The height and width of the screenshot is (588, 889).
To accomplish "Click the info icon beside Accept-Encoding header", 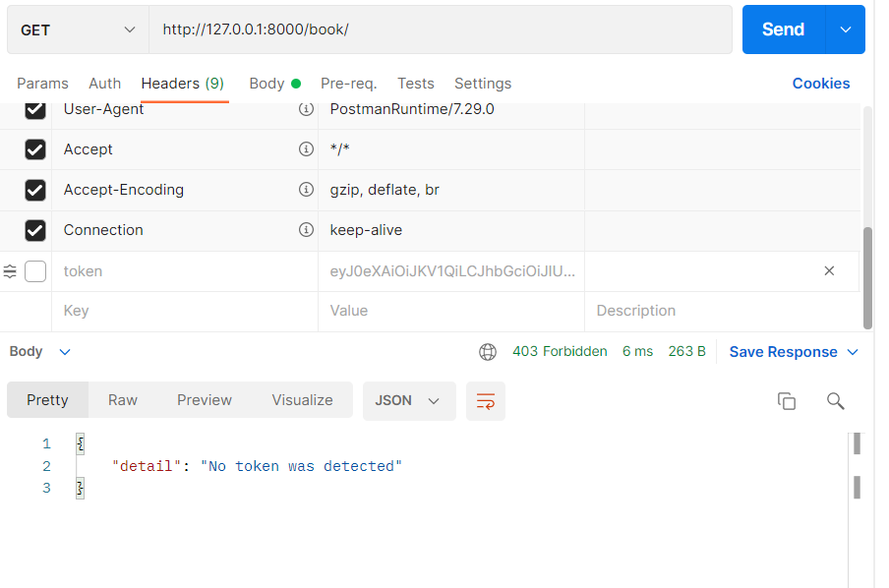I will (306, 190).
